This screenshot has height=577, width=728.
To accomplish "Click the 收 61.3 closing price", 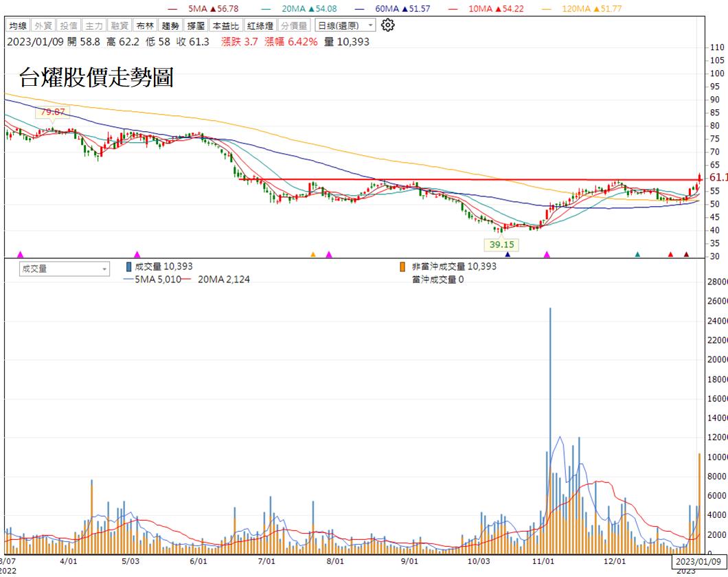I will [x=193, y=42].
